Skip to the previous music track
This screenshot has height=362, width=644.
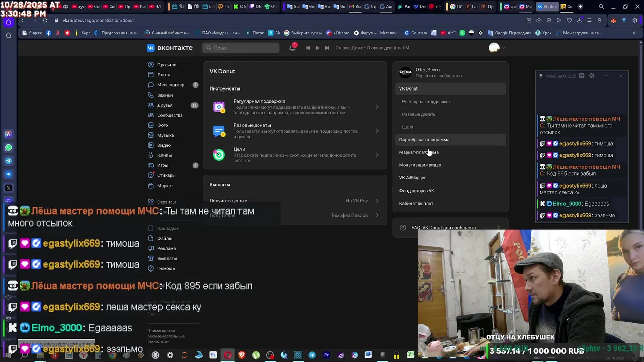click(308, 48)
